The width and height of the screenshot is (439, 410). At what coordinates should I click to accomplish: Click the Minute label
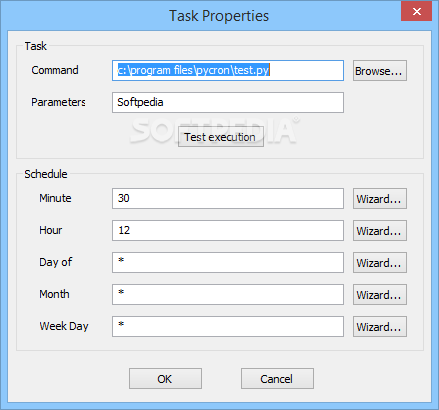[55, 198]
